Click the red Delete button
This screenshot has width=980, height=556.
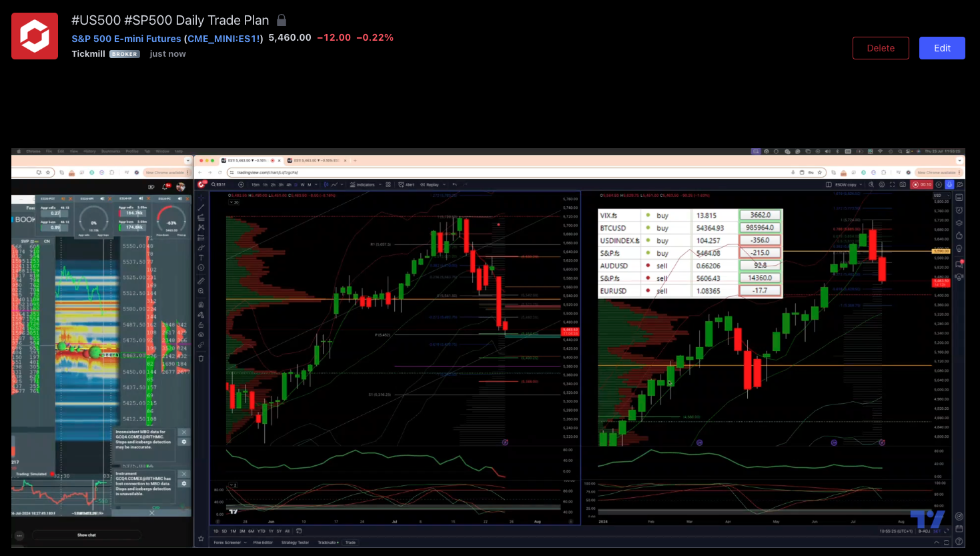pyautogui.click(x=881, y=48)
